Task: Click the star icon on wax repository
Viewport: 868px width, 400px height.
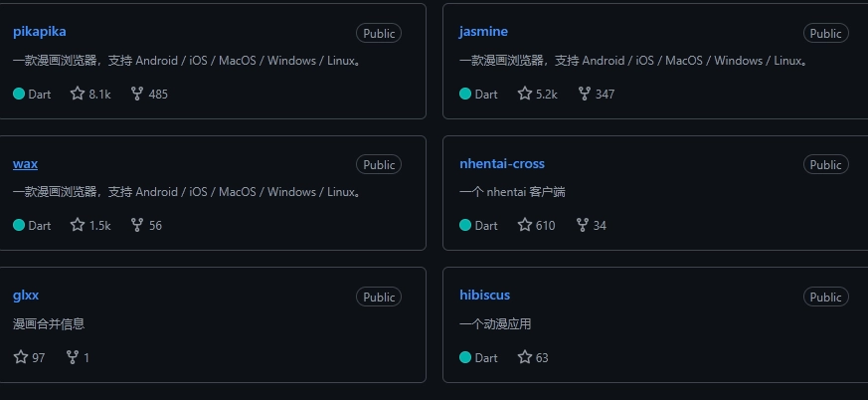Action: pos(78,225)
